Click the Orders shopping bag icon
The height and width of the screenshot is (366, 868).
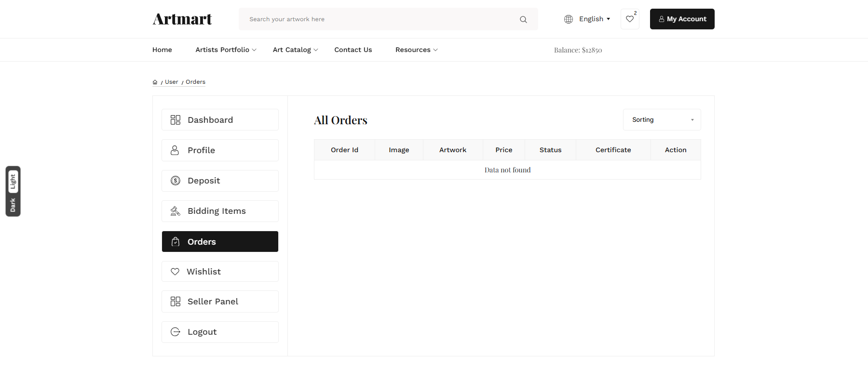tap(176, 242)
